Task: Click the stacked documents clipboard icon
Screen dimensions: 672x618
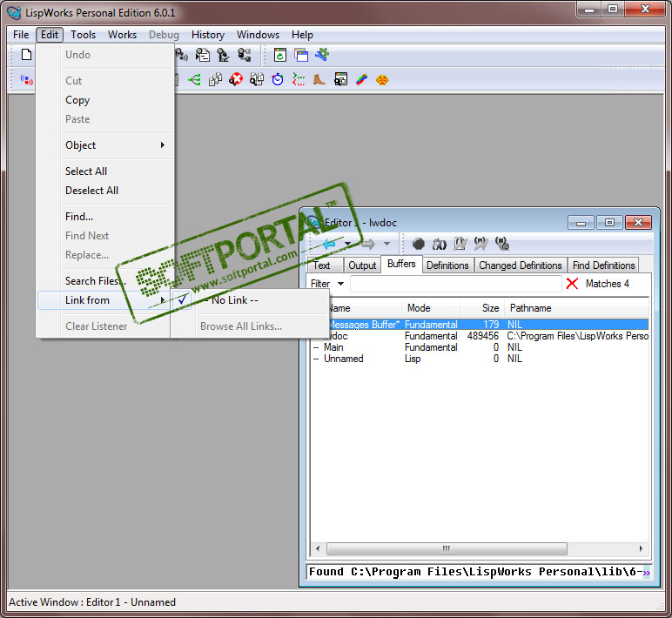Action: (215, 80)
